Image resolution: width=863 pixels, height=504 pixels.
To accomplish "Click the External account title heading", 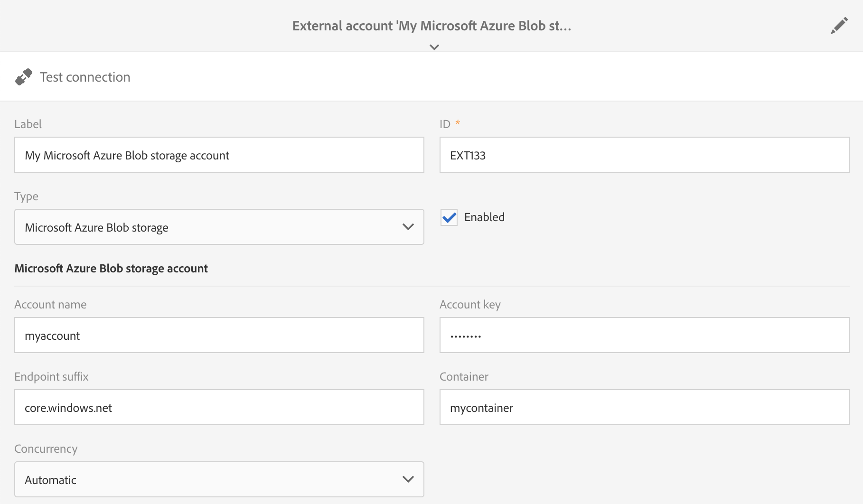I will tap(431, 26).
